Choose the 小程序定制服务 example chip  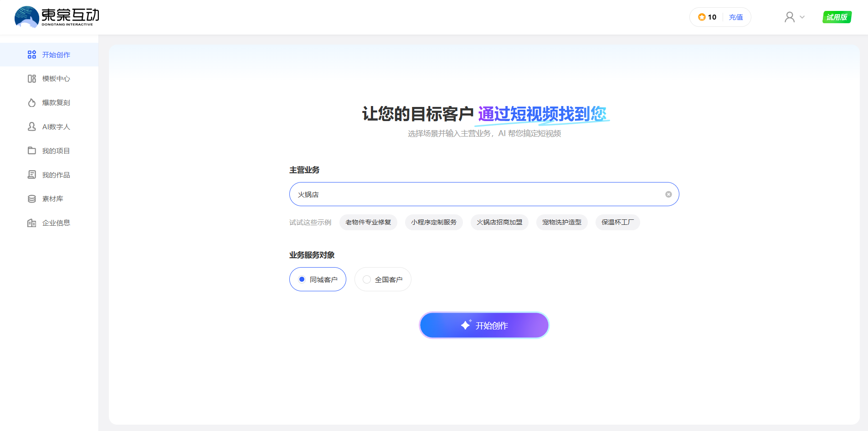(x=434, y=222)
